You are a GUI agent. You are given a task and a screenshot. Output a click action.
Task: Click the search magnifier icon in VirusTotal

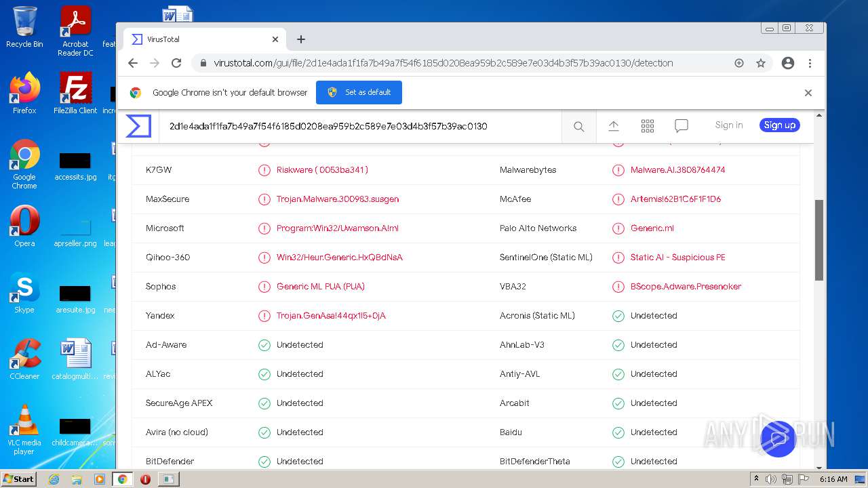[578, 126]
